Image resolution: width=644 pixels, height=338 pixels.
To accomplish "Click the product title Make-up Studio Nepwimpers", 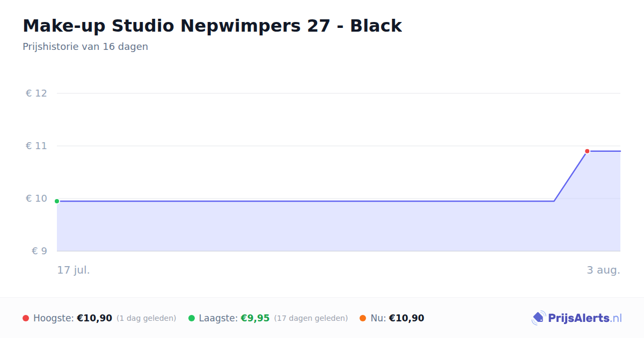I will 212,26.
